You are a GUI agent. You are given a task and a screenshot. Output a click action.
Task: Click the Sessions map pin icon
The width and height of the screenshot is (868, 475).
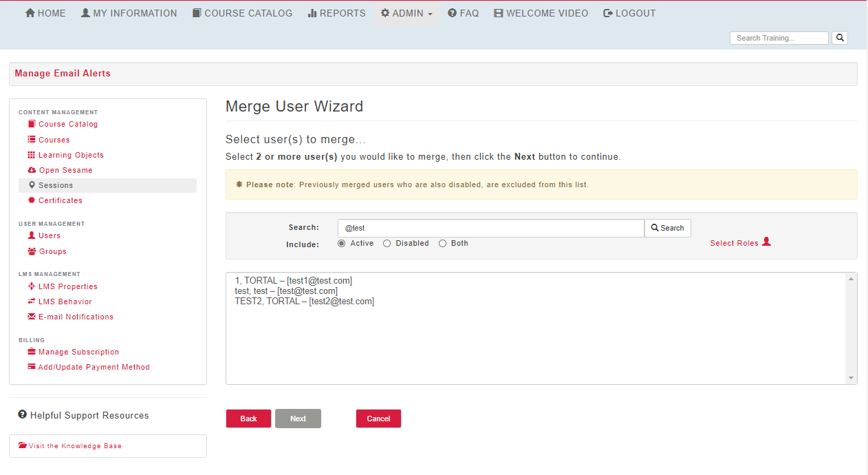[32, 185]
